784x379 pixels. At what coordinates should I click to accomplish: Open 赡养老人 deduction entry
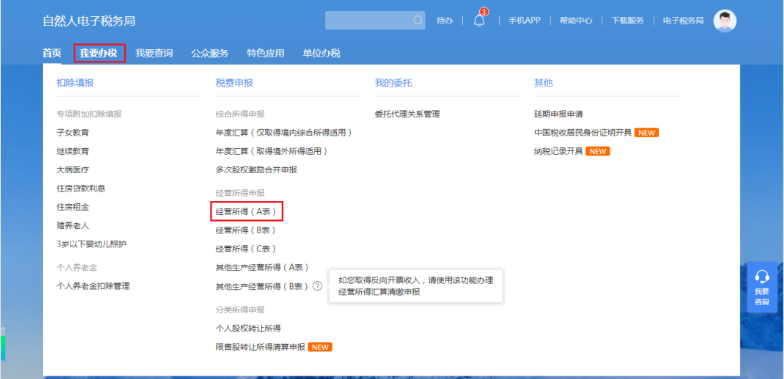[73, 226]
